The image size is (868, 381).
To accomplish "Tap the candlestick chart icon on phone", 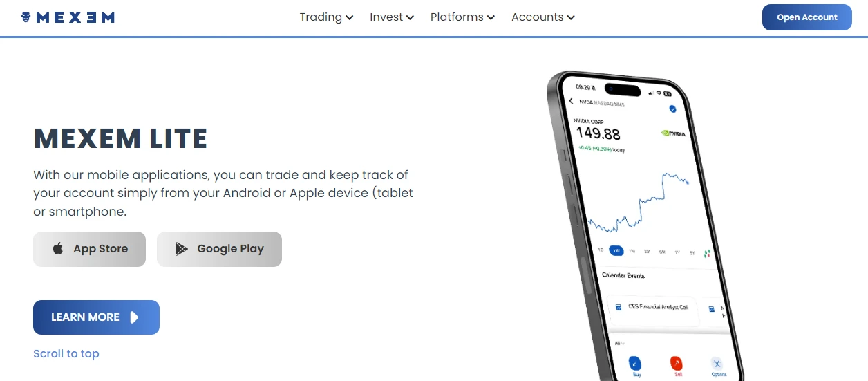I will (x=707, y=254).
